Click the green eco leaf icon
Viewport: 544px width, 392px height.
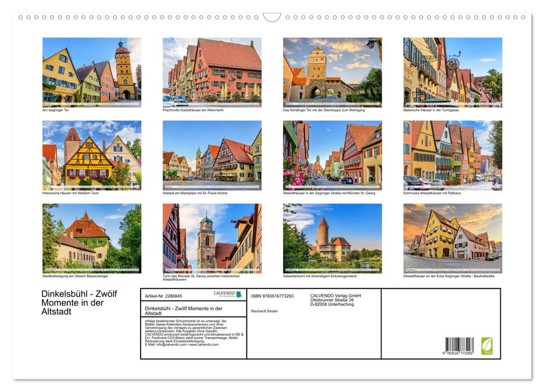coord(487,346)
